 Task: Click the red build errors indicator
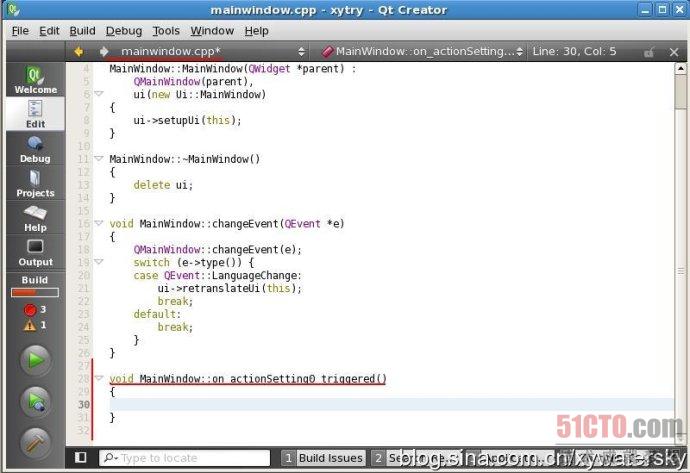pos(30,310)
